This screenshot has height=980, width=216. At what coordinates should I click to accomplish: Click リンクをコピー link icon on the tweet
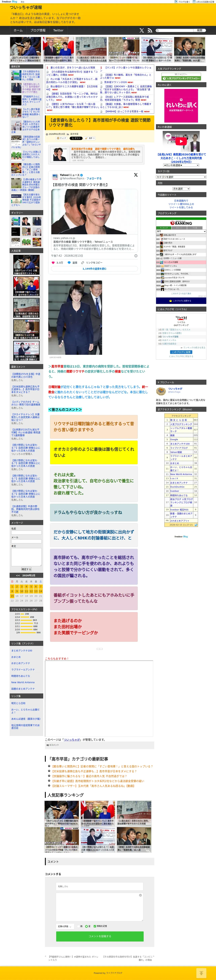pos(83,263)
